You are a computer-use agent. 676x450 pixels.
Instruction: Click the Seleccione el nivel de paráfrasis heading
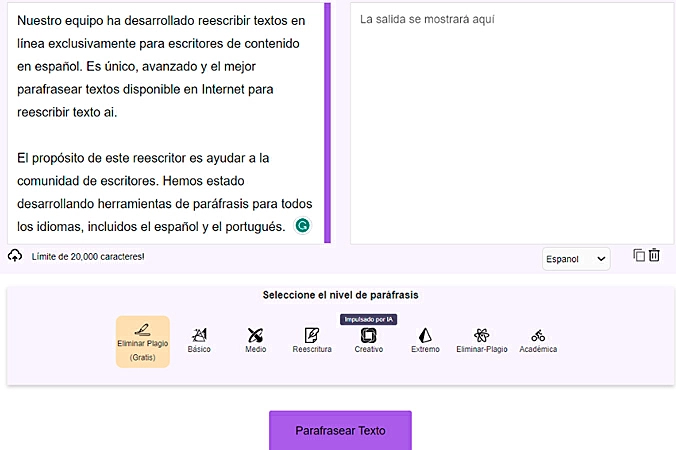point(340,295)
